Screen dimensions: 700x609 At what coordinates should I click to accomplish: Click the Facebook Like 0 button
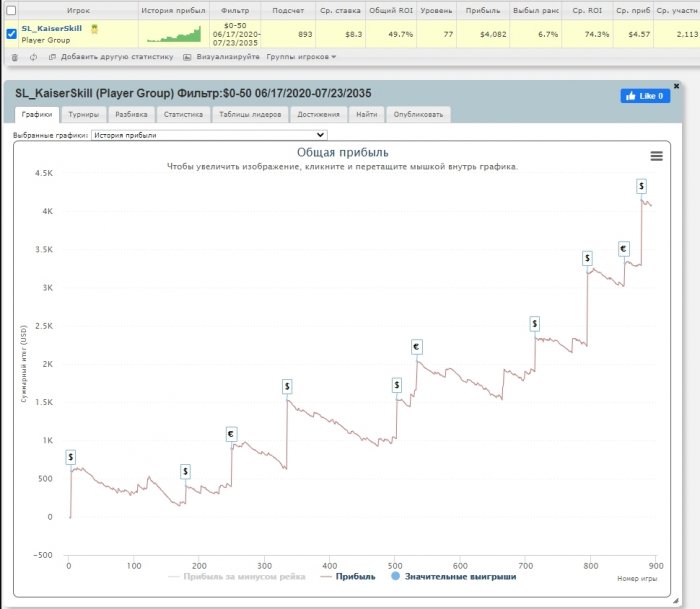645,96
